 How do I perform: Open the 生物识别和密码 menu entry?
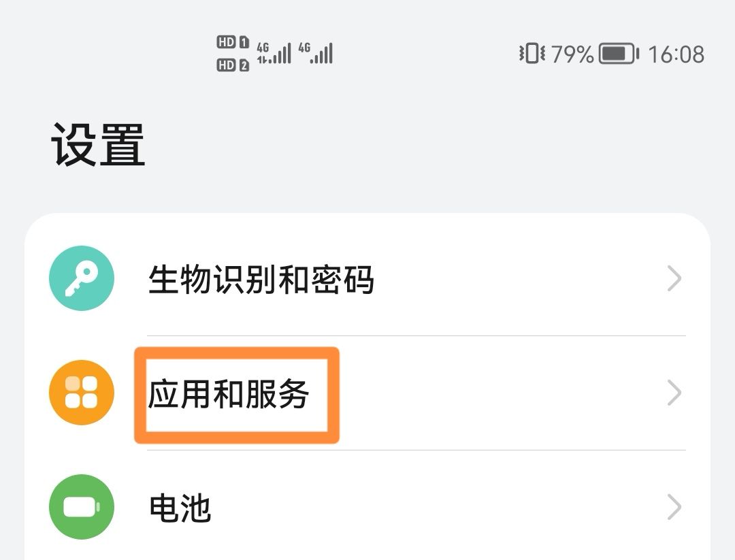[261, 279]
